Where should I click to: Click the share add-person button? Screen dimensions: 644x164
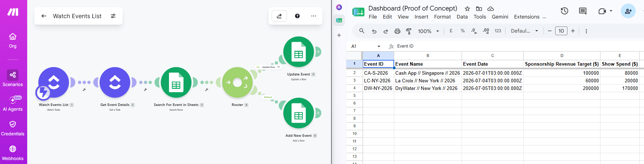point(628,11)
